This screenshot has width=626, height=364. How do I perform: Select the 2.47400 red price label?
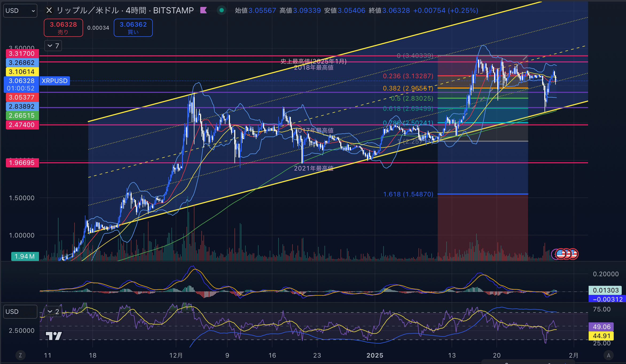tap(22, 125)
